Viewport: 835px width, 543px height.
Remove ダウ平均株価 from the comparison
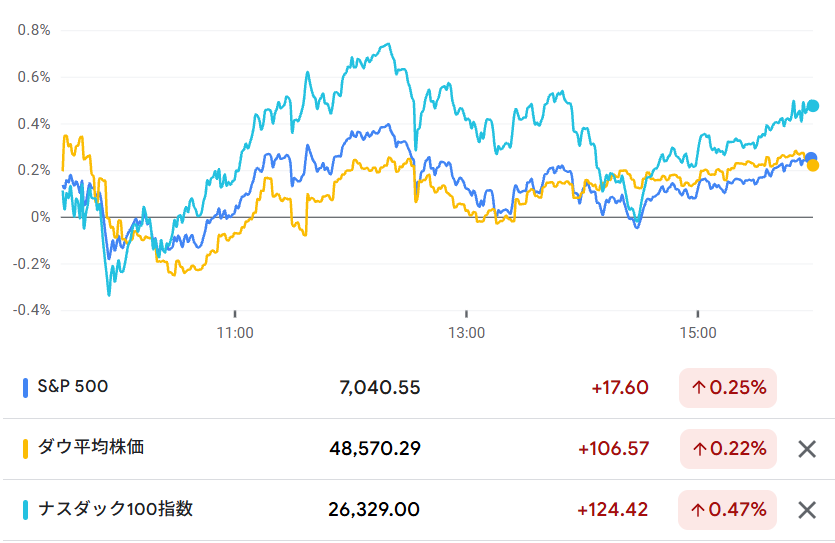tap(807, 449)
